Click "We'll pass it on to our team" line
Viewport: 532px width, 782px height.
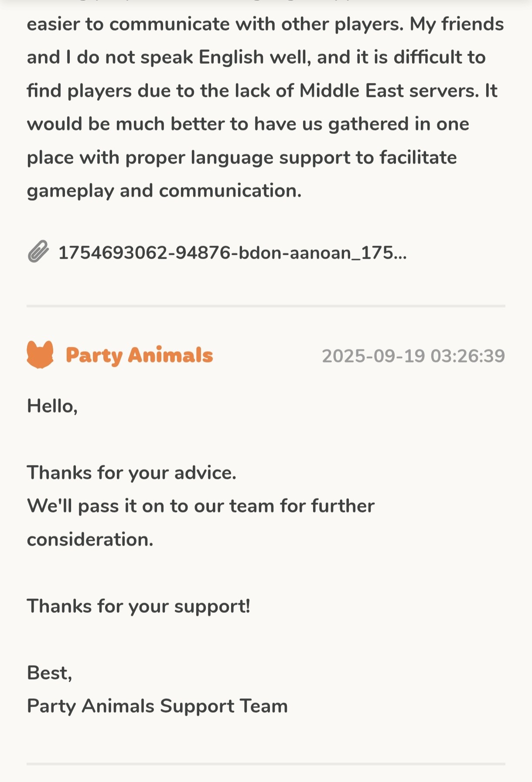pos(201,506)
